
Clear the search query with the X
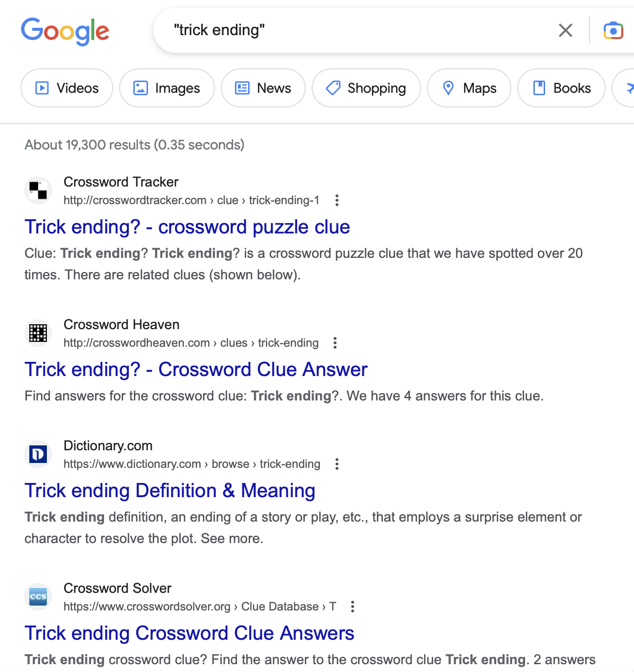click(x=565, y=30)
